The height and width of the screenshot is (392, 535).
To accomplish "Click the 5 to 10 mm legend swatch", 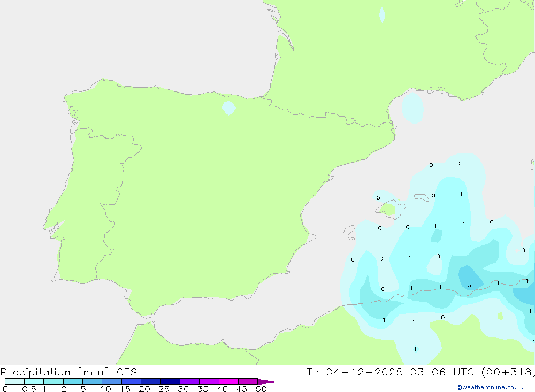I will pos(92,381).
